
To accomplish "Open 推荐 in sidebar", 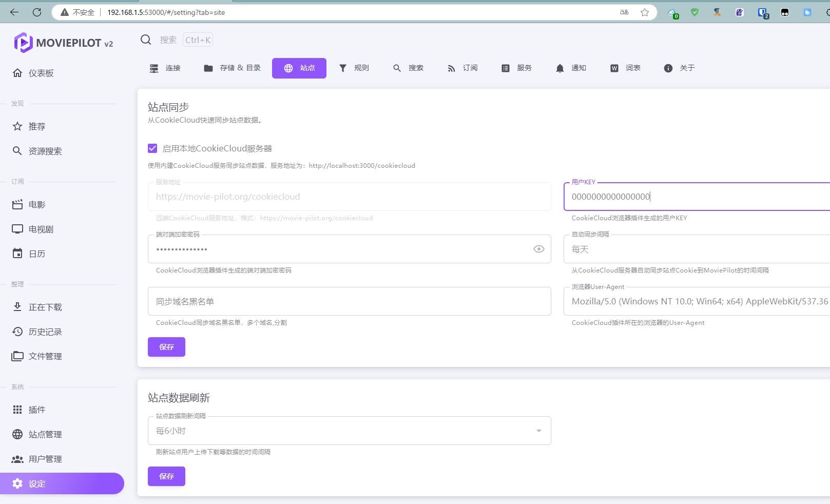I will 29,126.
